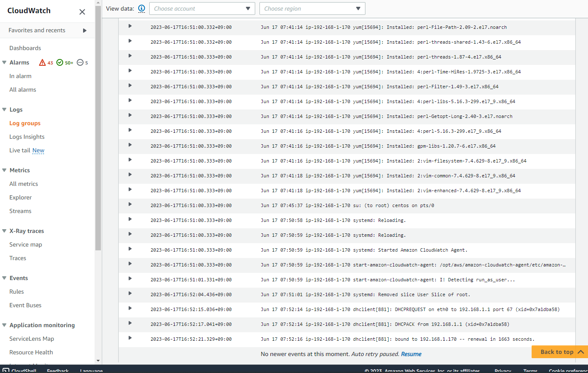Open ServiceLens Map

click(x=32, y=339)
